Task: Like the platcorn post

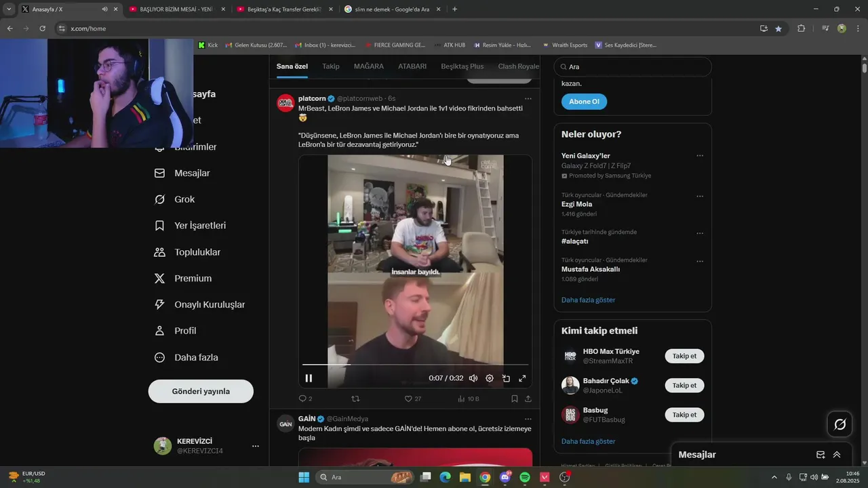Action: (412, 399)
